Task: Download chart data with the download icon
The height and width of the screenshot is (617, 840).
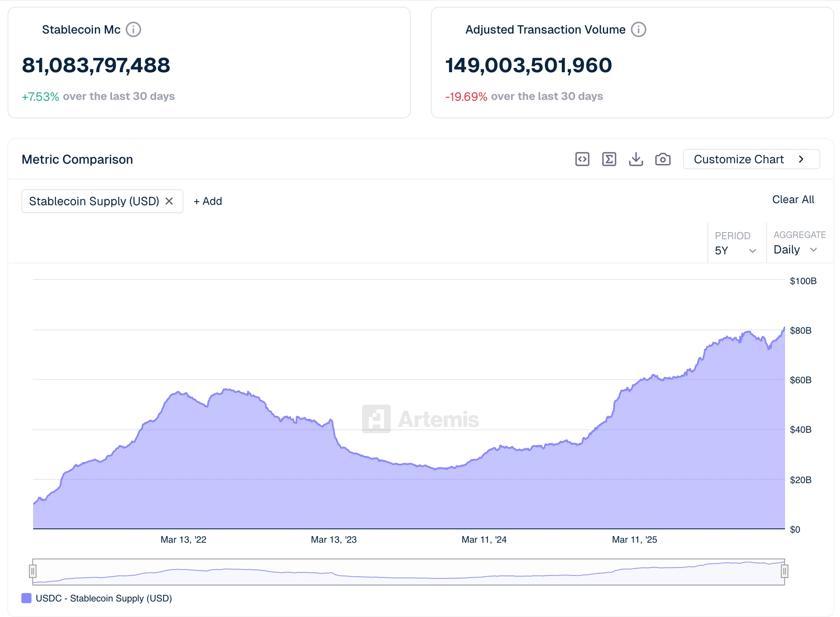Action: pos(636,159)
